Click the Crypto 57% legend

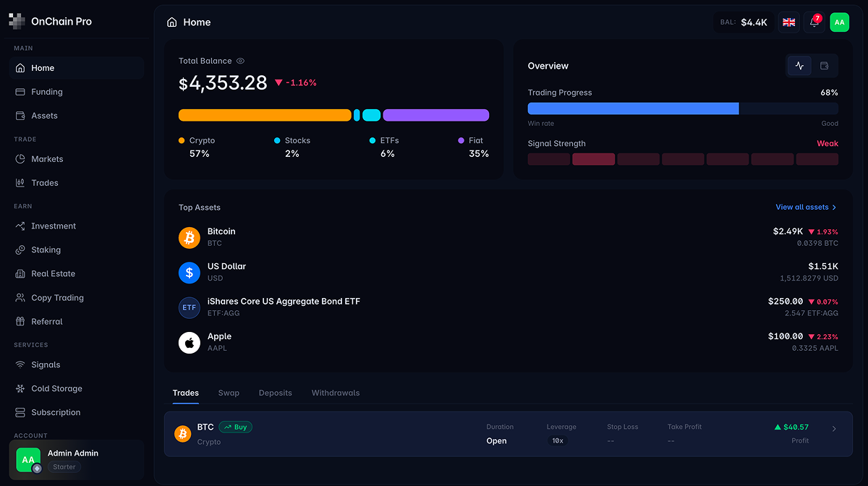(197, 147)
